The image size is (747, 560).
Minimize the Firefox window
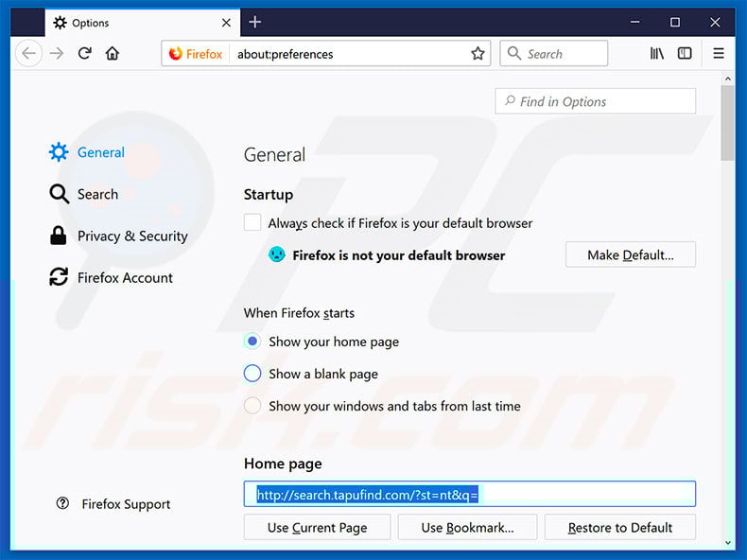635,22
